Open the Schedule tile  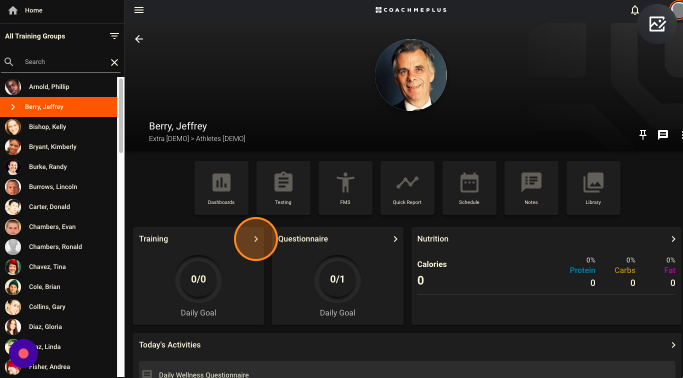469,188
